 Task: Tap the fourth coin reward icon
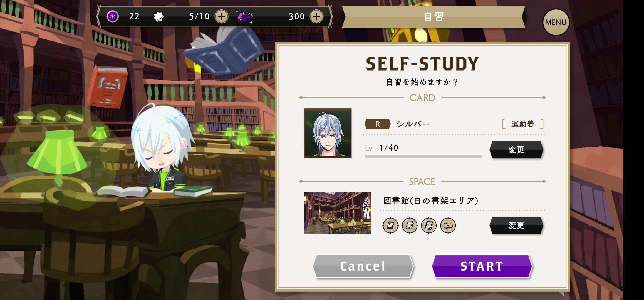point(448,225)
